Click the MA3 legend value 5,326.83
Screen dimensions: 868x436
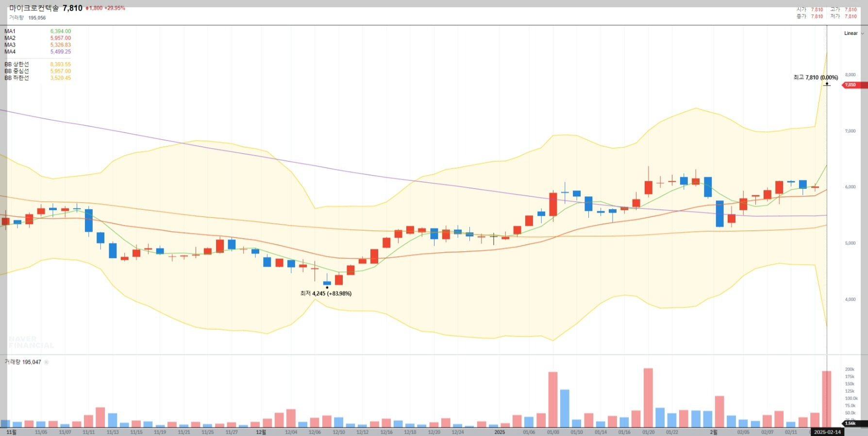(61, 45)
